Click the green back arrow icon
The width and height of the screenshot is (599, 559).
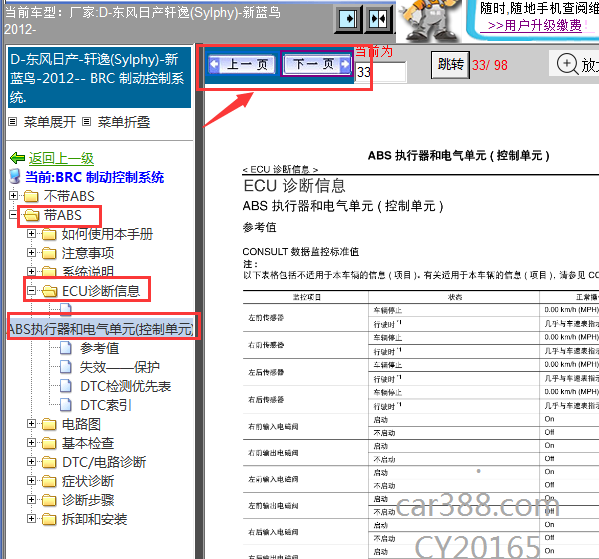(18, 158)
